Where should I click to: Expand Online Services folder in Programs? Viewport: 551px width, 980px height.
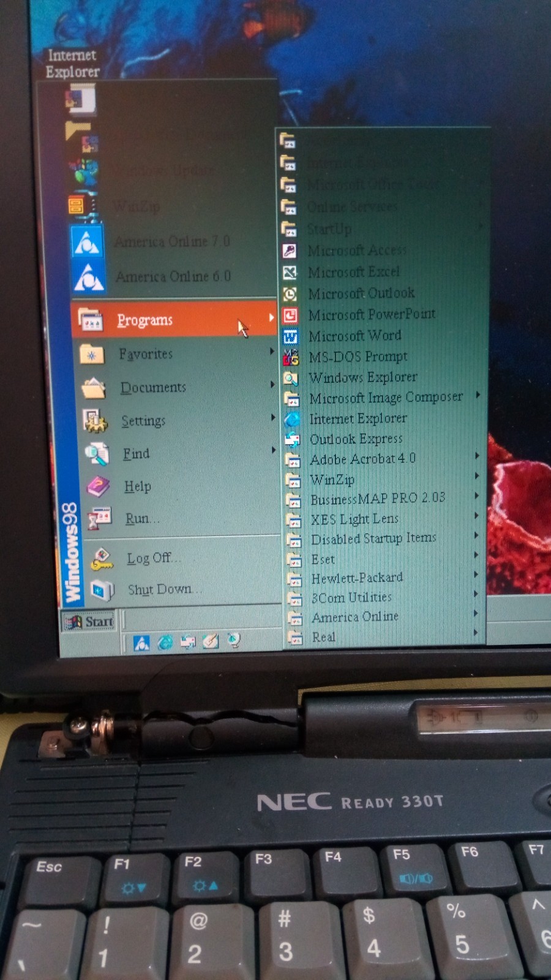383,206
